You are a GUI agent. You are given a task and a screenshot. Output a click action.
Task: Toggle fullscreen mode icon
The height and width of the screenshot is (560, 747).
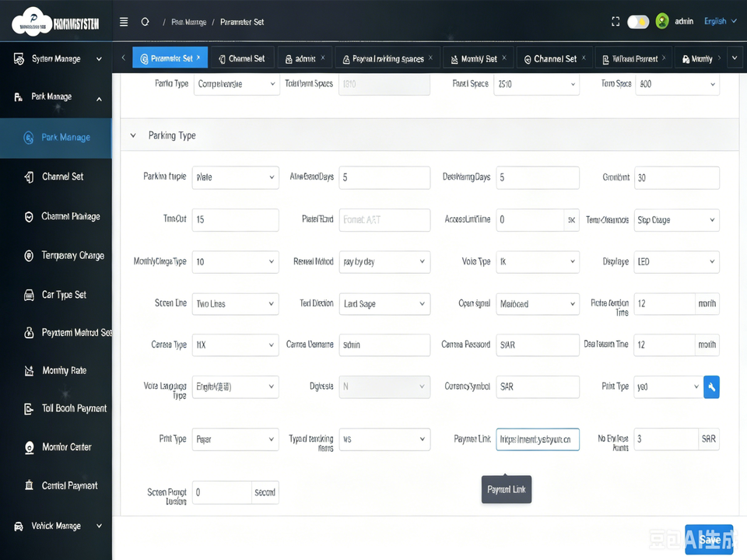615,22
